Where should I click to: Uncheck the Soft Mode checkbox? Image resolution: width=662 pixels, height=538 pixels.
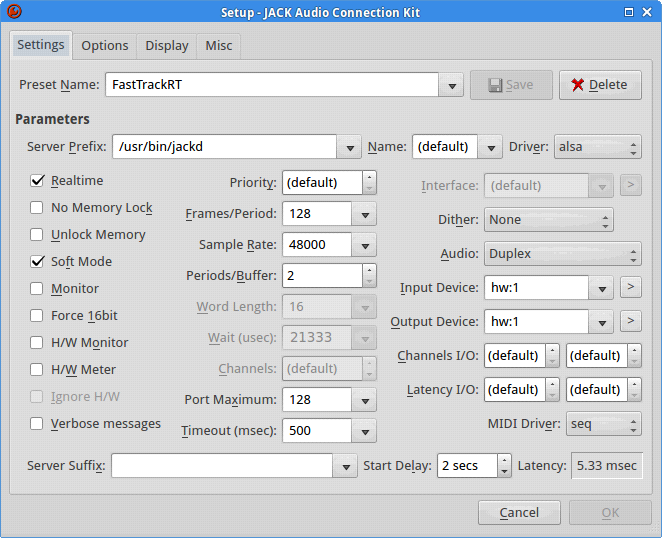(x=37, y=262)
